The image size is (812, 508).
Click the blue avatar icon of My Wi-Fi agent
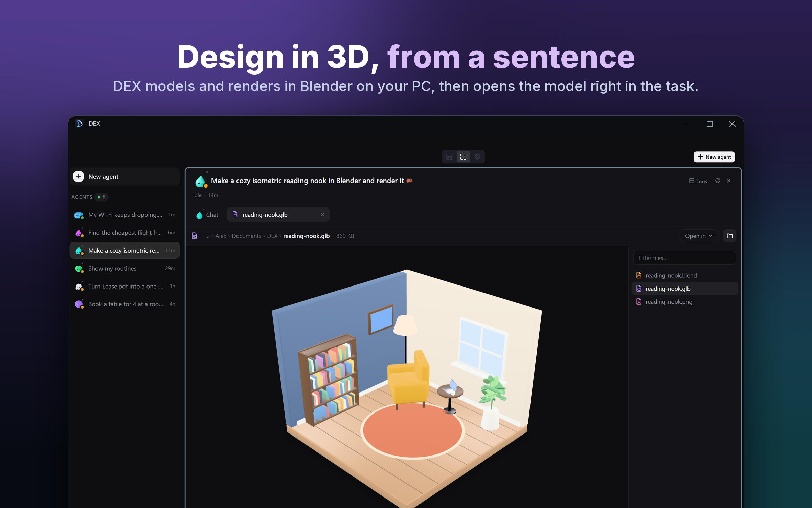point(79,215)
